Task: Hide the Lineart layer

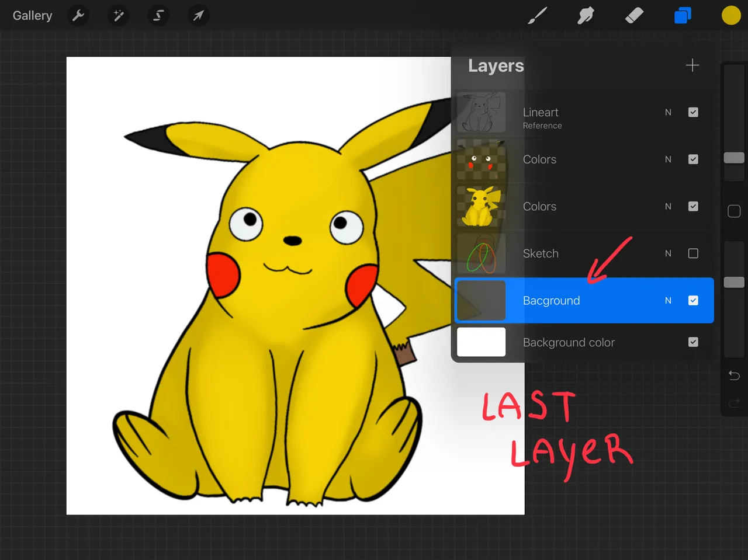Action: click(x=693, y=112)
